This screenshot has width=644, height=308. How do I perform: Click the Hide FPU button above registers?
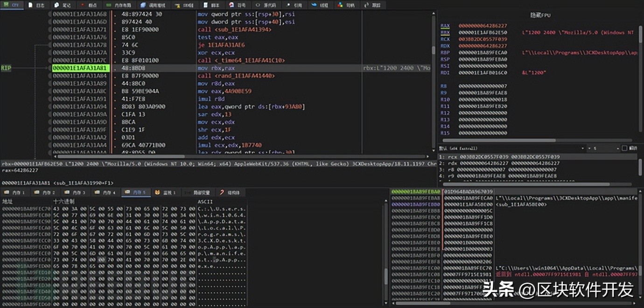tap(540, 15)
